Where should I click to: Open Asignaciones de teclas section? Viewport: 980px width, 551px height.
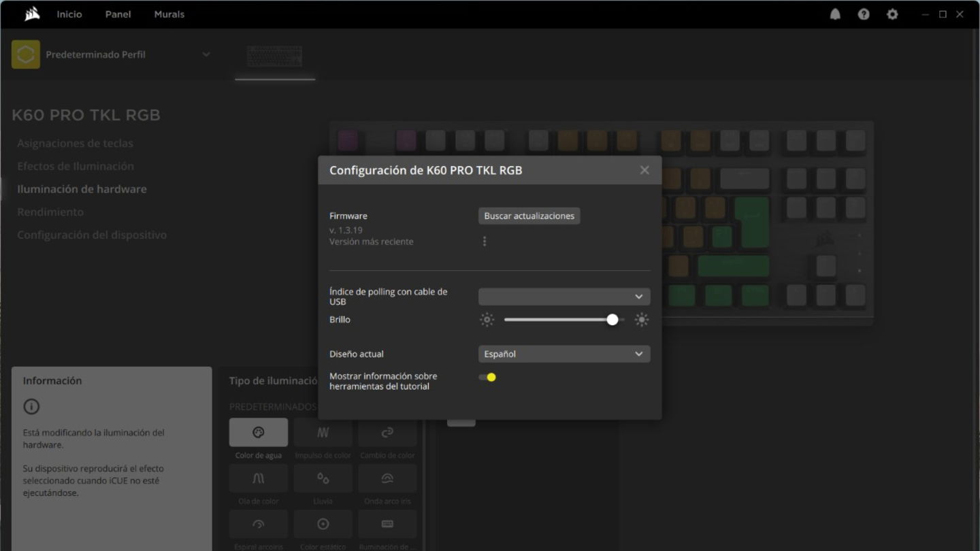pos(75,144)
